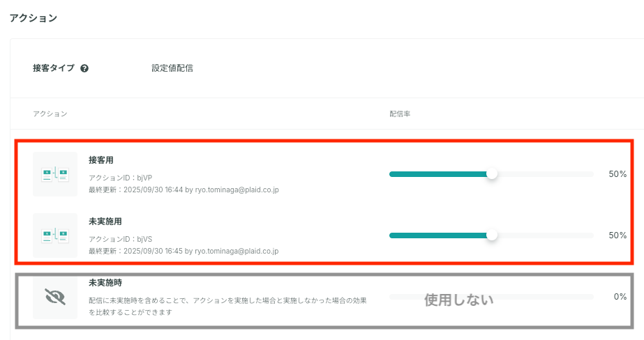
Task: Open the 接客用 action thumbnail icon
Action: pyautogui.click(x=55, y=174)
